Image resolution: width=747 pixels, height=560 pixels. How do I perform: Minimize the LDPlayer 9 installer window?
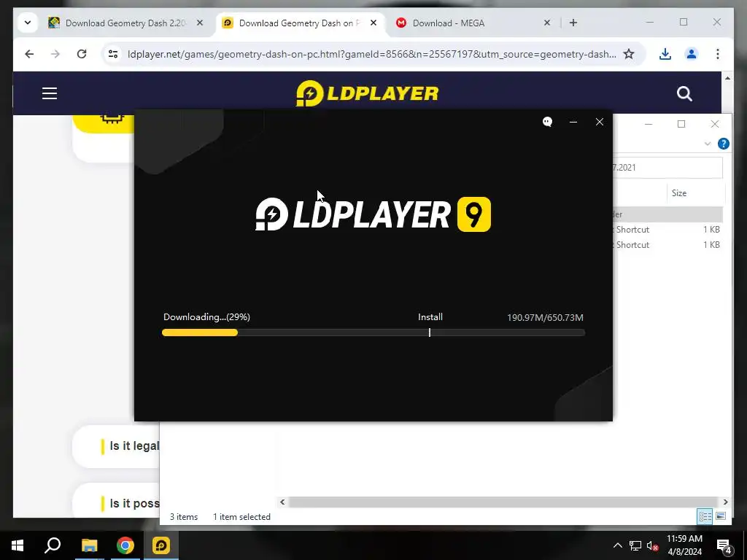tap(573, 122)
